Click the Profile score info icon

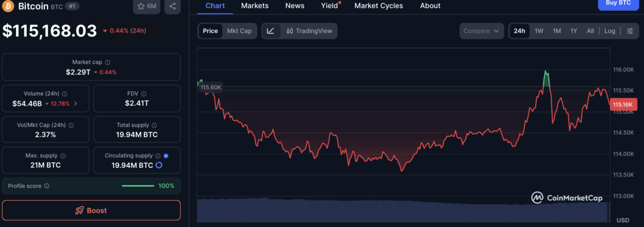pyautogui.click(x=47, y=186)
